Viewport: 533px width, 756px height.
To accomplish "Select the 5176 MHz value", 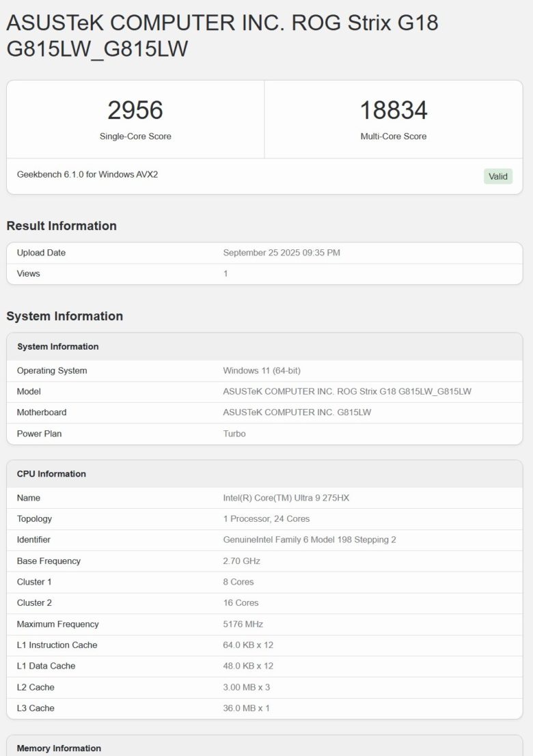I will [x=243, y=624].
